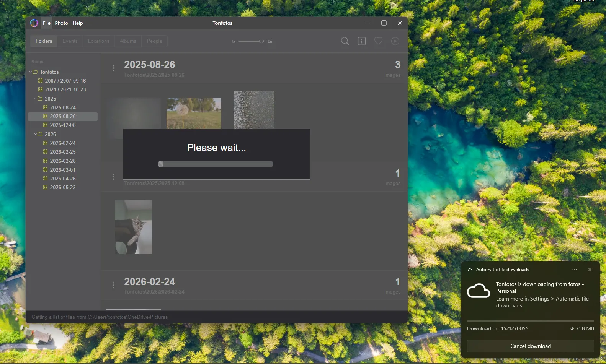Open the dandelion field photo thumbnail
606x364 pixels.
[194, 113]
